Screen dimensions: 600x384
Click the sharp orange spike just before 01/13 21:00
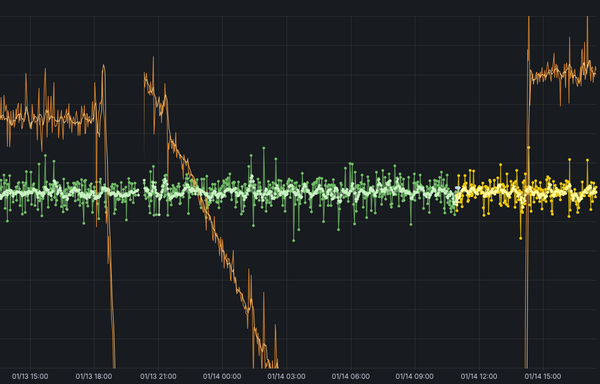tap(153, 57)
